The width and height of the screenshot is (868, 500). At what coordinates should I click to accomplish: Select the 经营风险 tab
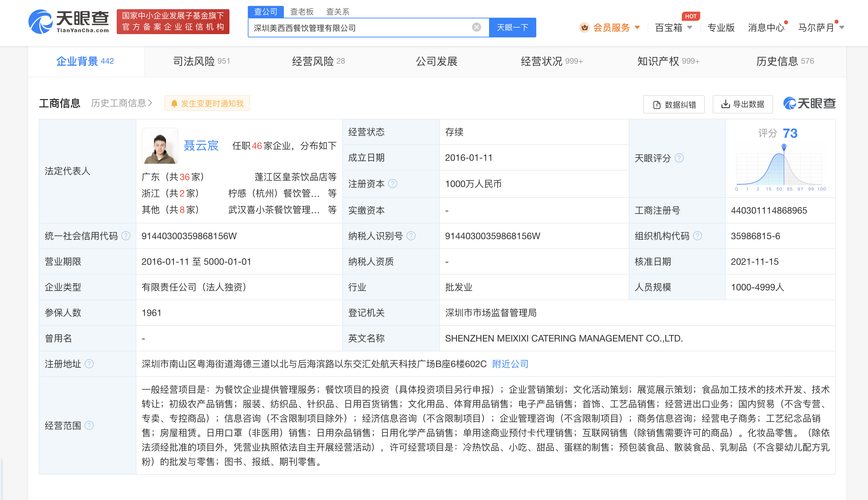318,61
